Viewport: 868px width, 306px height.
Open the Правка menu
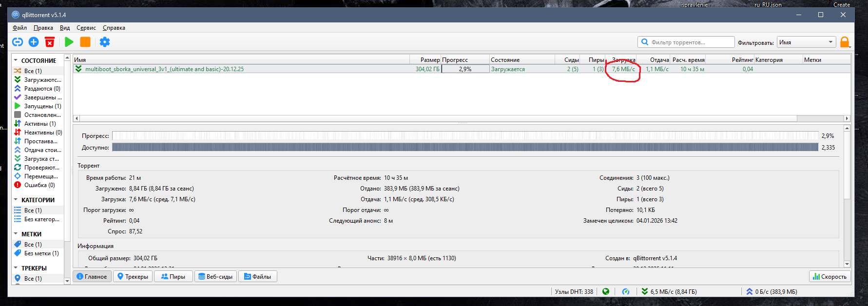click(x=43, y=28)
